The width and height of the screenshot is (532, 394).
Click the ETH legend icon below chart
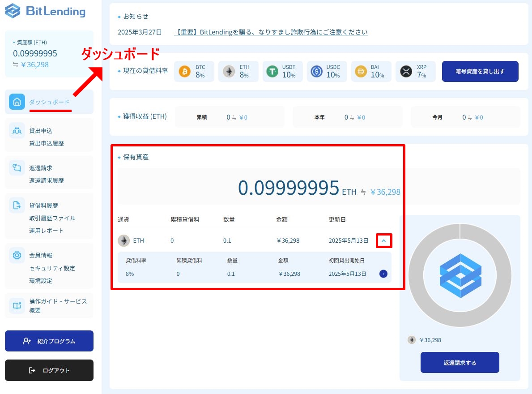tap(412, 340)
